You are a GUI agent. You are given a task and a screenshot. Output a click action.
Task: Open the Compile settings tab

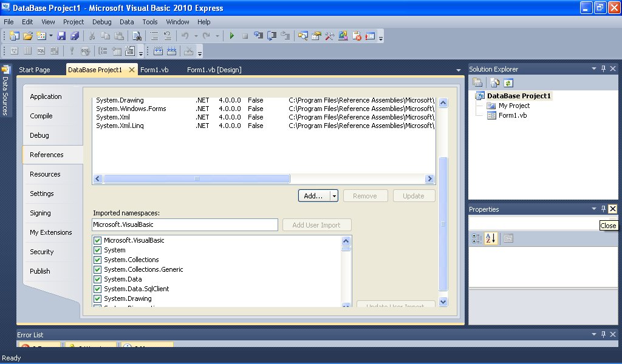(41, 116)
